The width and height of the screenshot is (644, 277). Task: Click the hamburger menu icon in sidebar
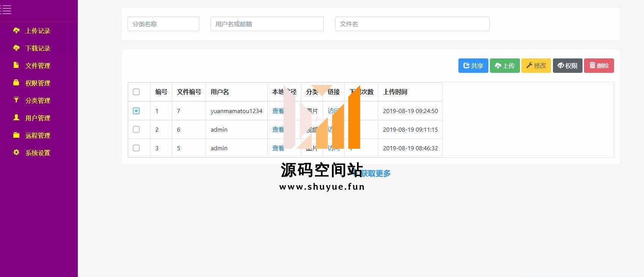pyautogui.click(x=6, y=10)
